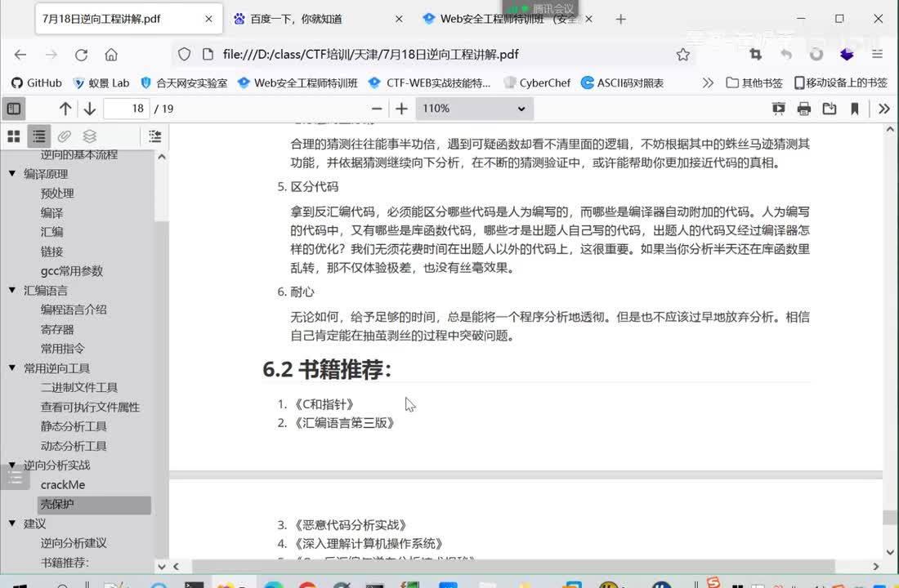
Task: Jump to gcc常用参数 outline entry
Action: (x=72, y=271)
